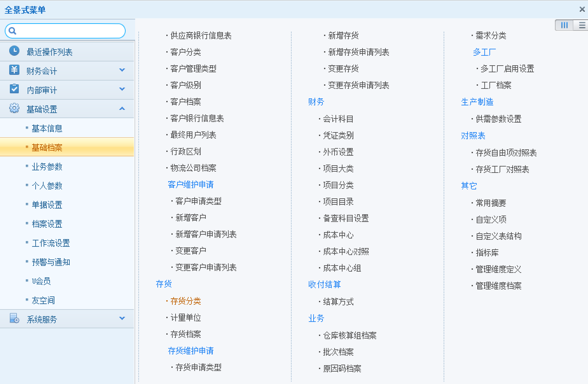Select 单据设置 in the sidebar
The width and height of the screenshot is (588, 384).
point(47,205)
